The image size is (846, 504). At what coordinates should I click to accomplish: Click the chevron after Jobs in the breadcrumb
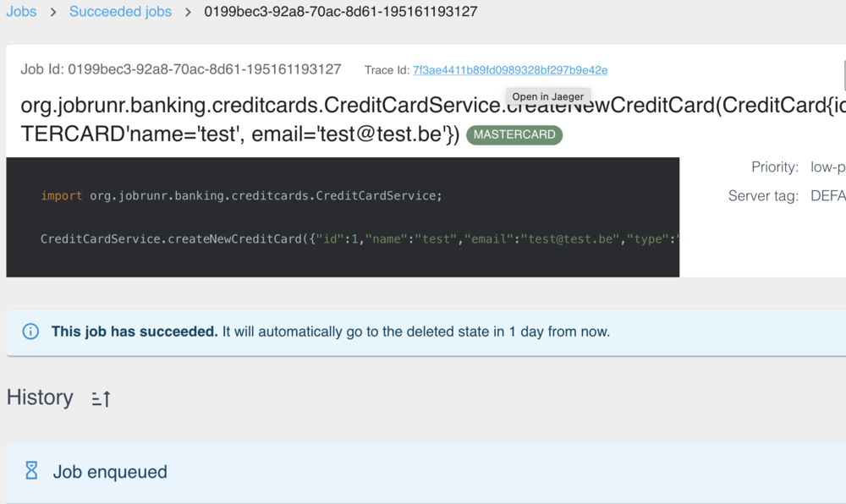(x=51, y=12)
